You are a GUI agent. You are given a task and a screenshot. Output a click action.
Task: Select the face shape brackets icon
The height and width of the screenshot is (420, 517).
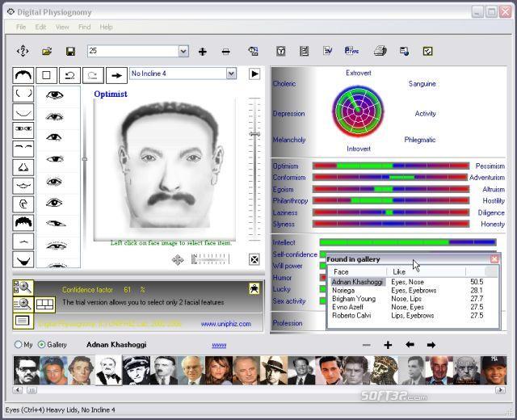click(x=23, y=94)
